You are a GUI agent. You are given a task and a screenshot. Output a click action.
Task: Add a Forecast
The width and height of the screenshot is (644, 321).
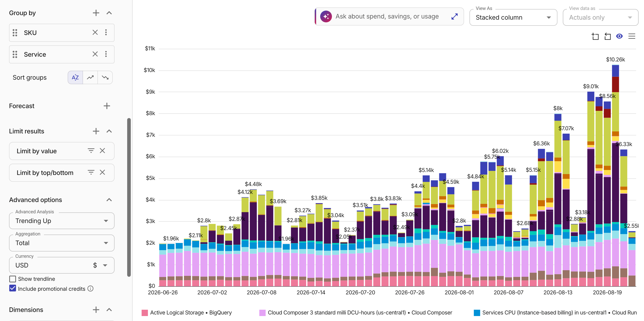(107, 106)
